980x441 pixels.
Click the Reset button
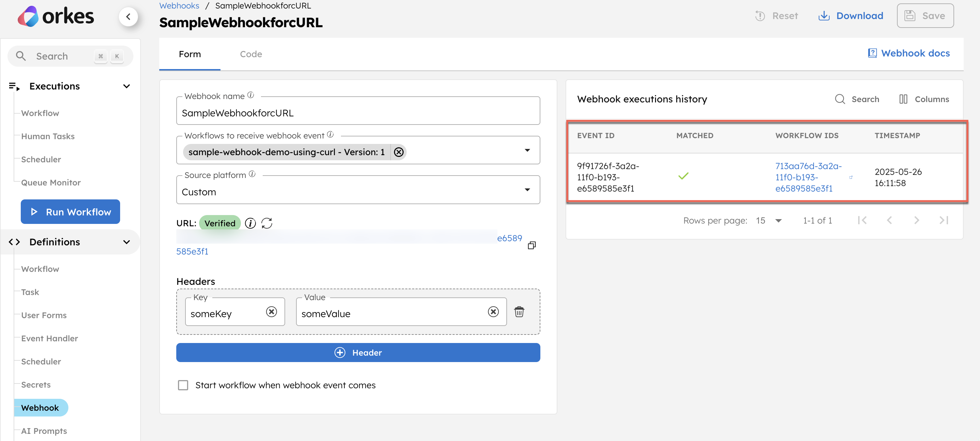[x=776, y=16]
